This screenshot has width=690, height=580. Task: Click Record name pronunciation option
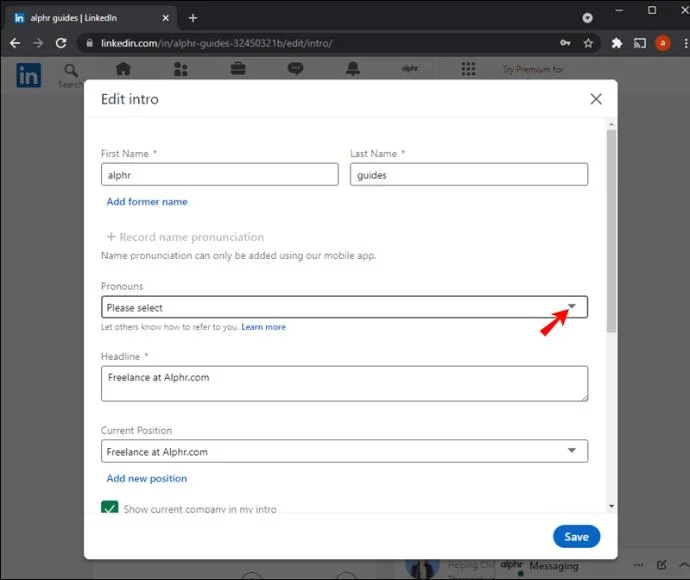pos(185,237)
